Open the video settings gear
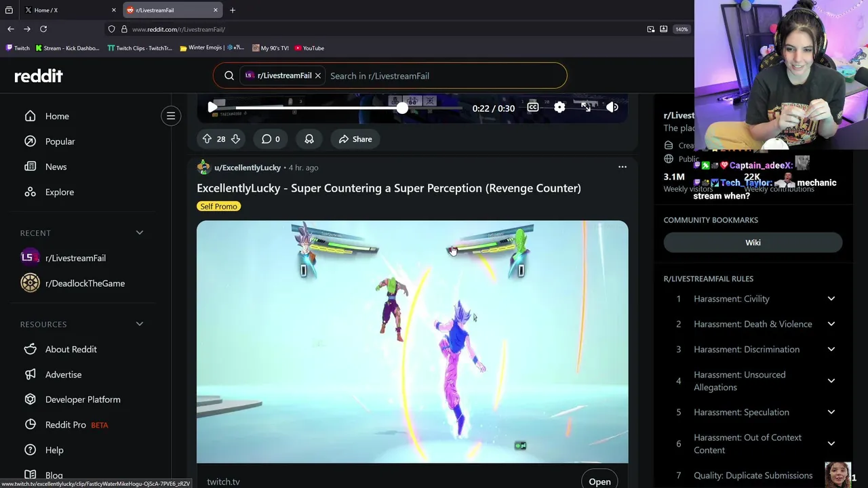868x488 pixels. pos(559,107)
